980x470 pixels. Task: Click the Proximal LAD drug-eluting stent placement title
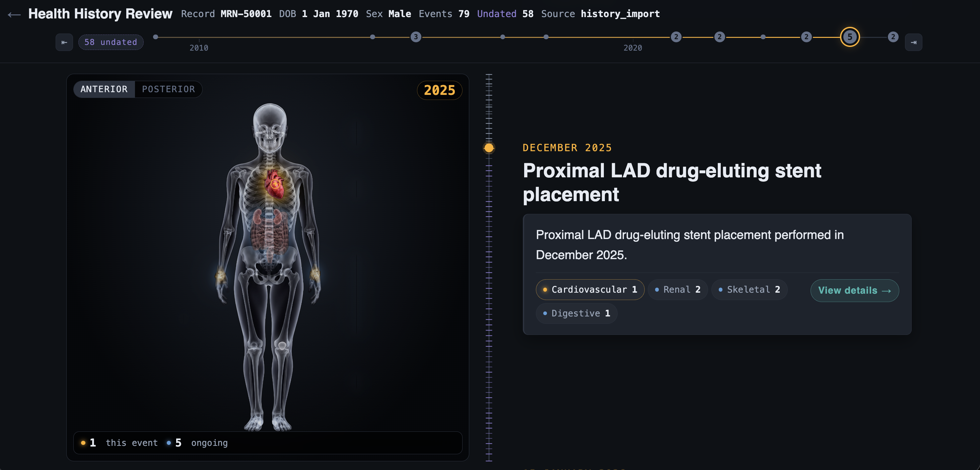point(672,182)
